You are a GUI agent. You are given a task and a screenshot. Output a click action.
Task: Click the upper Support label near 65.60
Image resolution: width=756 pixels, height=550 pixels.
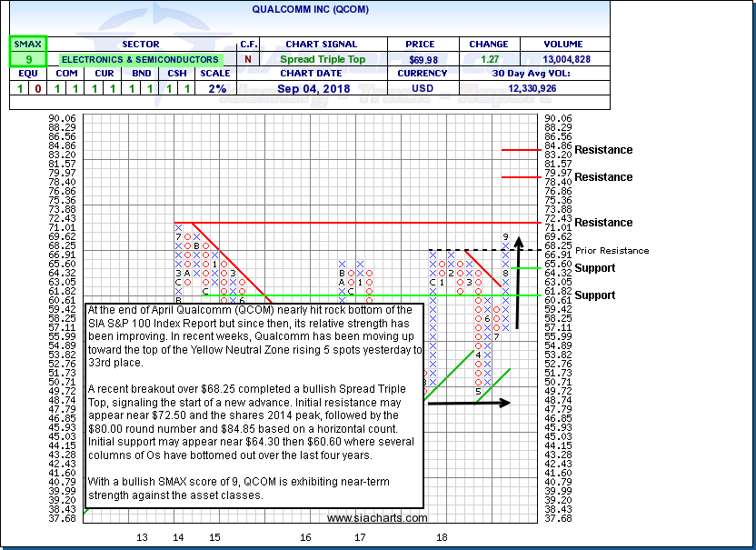(595, 268)
